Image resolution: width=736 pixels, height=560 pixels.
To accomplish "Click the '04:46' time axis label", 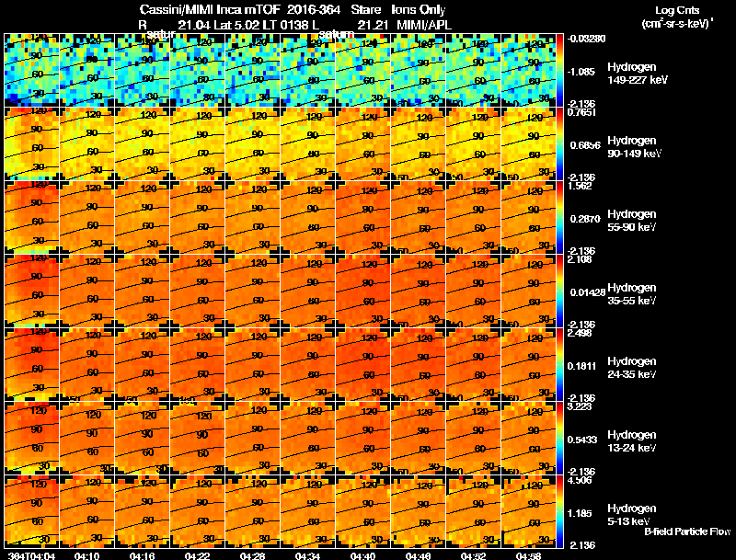I will [418, 555].
